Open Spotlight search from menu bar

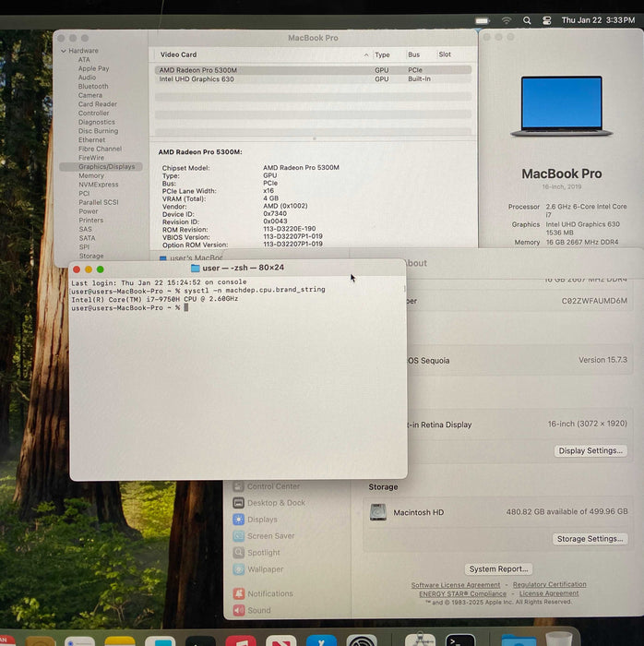tap(527, 20)
